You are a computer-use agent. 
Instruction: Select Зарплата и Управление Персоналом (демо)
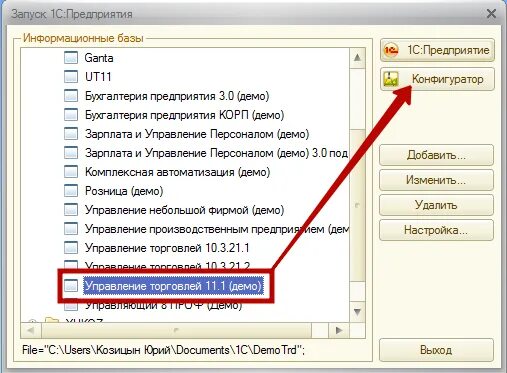(x=197, y=134)
